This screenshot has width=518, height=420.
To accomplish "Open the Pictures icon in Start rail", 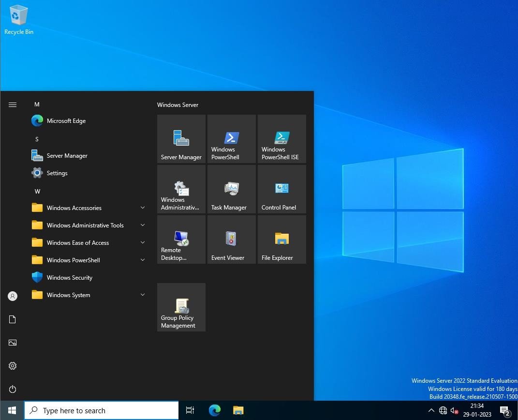I will coord(13,343).
